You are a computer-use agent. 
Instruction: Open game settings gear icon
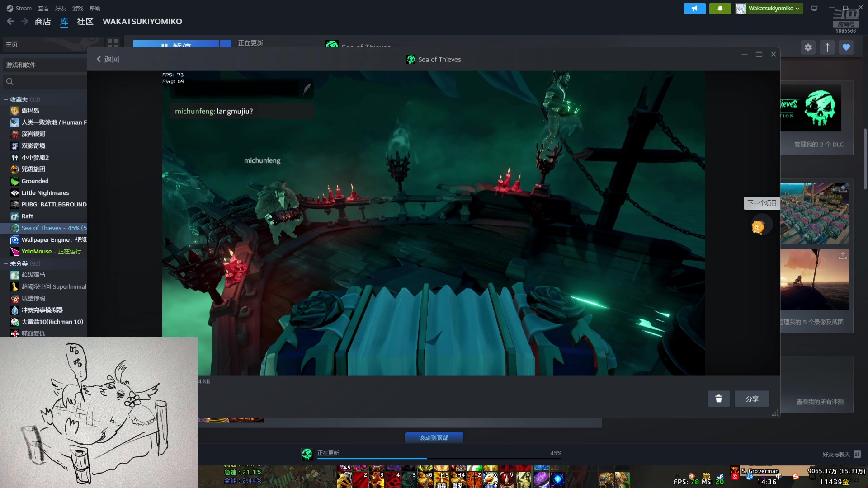808,47
